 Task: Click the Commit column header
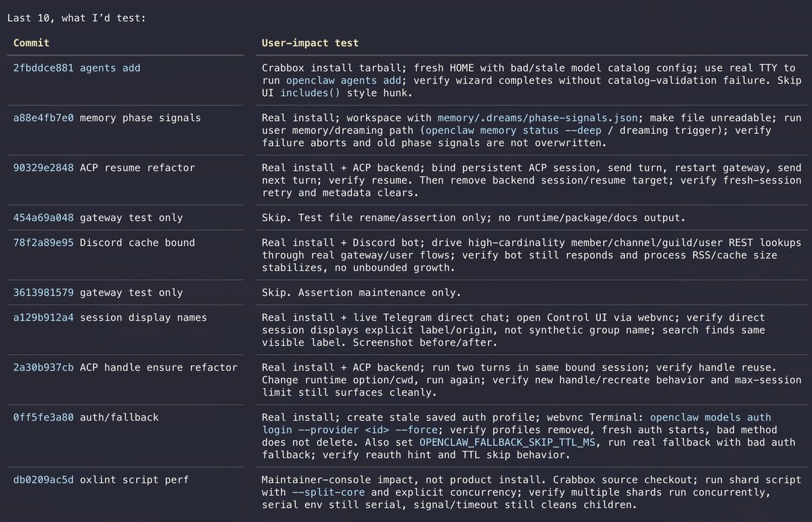(31, 43)
